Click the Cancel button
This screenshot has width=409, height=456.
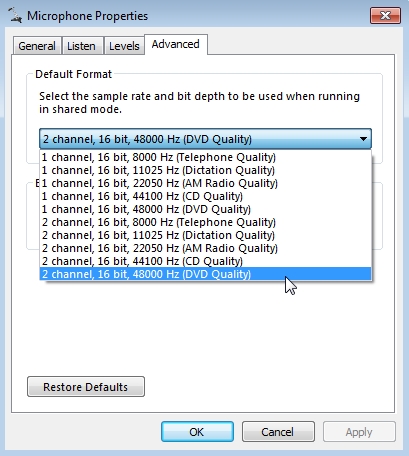click(278, 432)
